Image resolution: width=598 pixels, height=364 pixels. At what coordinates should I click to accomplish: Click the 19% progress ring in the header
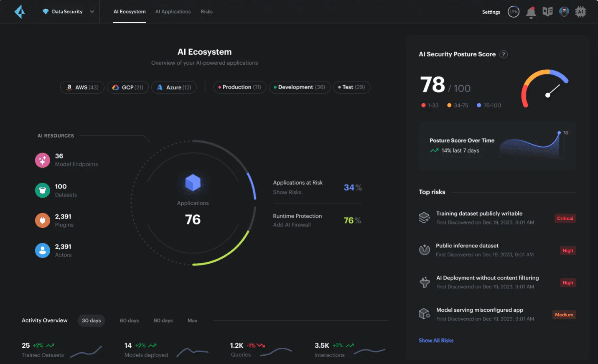click(513, 12)
